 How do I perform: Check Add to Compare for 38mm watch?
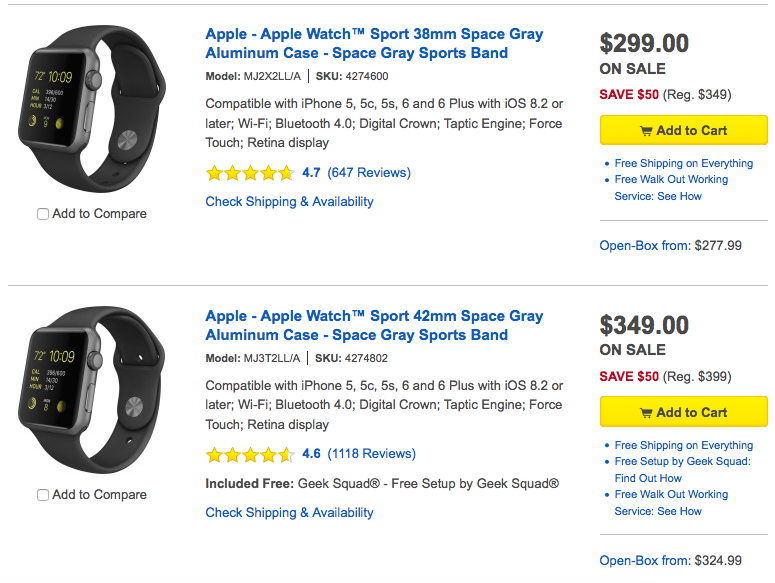coord(43,214)
